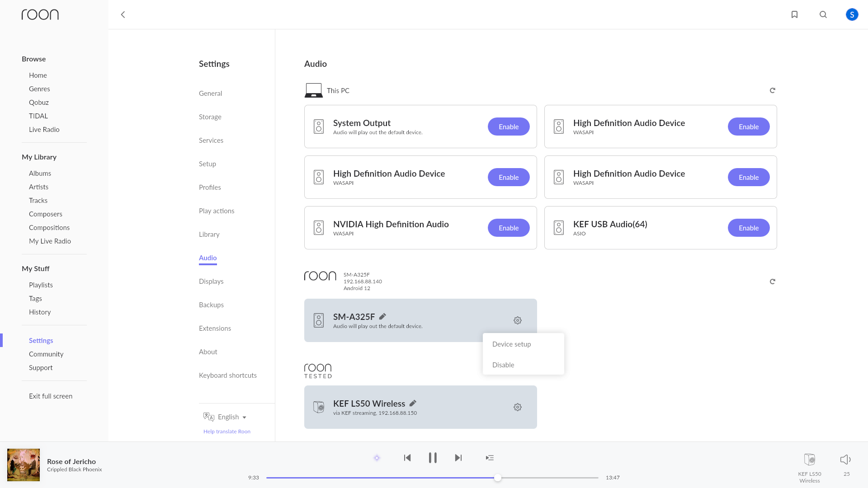Open settings gear for KEF LS50 Wireless
The image size is (868, 488).
[518, 407]
